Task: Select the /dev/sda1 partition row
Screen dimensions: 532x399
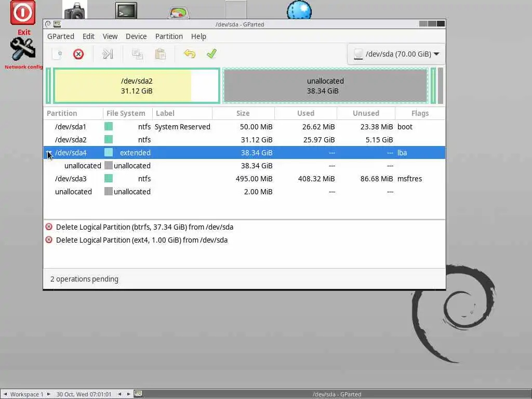Action: click(244, 127)
